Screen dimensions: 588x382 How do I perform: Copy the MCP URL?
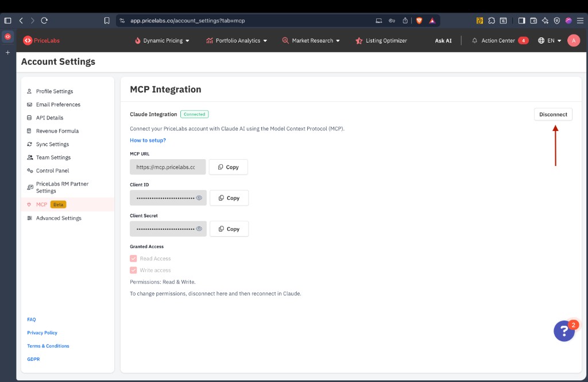229,167
